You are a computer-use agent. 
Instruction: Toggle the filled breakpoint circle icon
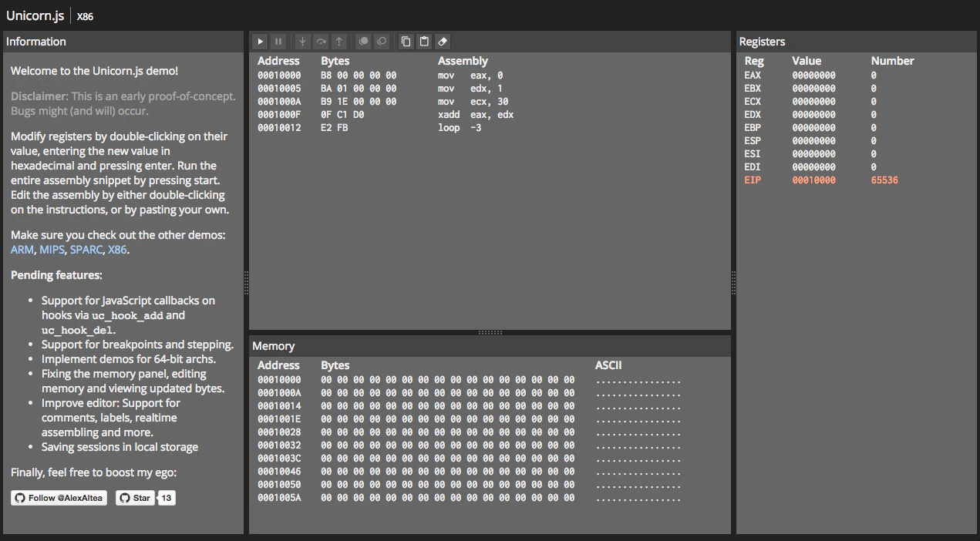363,41
